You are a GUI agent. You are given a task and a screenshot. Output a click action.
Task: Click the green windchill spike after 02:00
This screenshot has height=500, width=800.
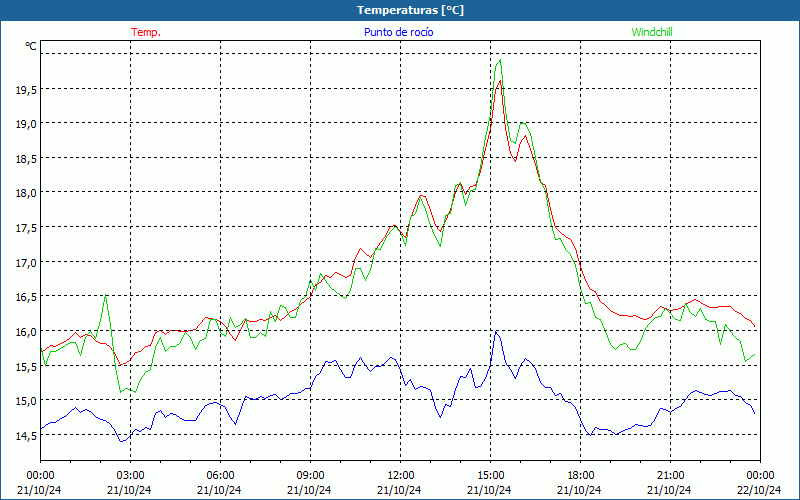[105, 295]
